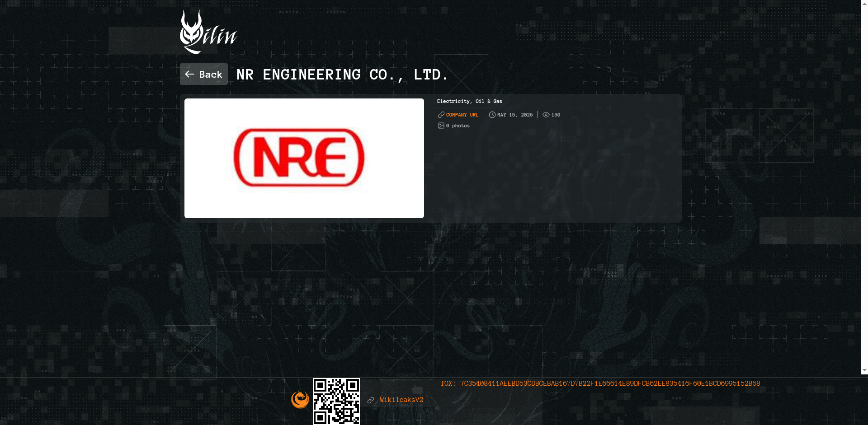Click the eye views icon
868x425 pixels.
pos(546,115)
